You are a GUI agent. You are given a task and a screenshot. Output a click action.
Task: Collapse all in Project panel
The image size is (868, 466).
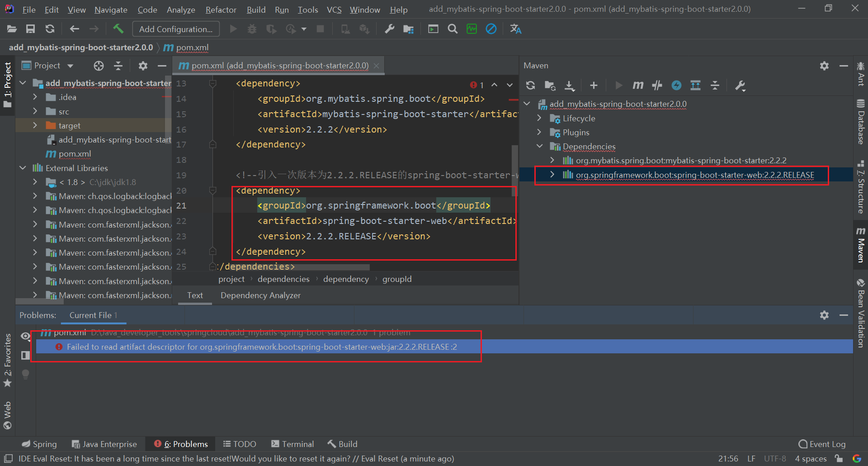pos(118,66)
